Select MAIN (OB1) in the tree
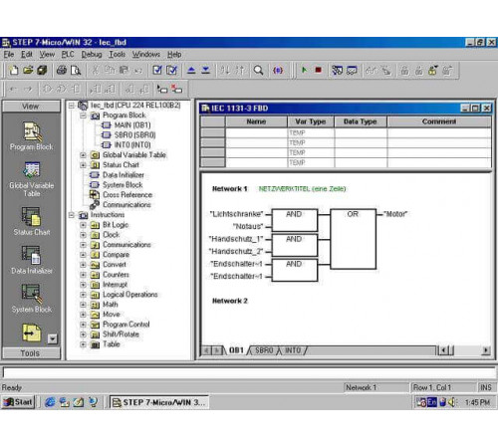Image resolution: width=498 pixels, height=448 pixels. pyautogui.click(x=132, y=125)
